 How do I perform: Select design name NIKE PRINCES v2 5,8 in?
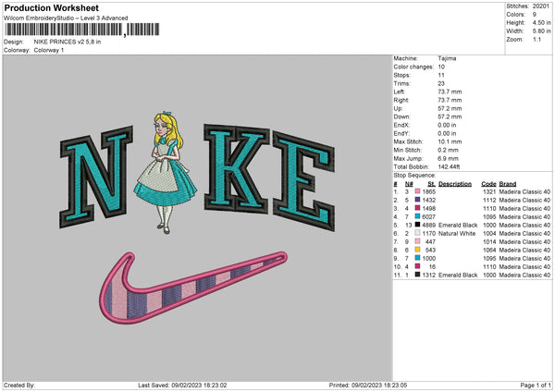pos(68,42)
